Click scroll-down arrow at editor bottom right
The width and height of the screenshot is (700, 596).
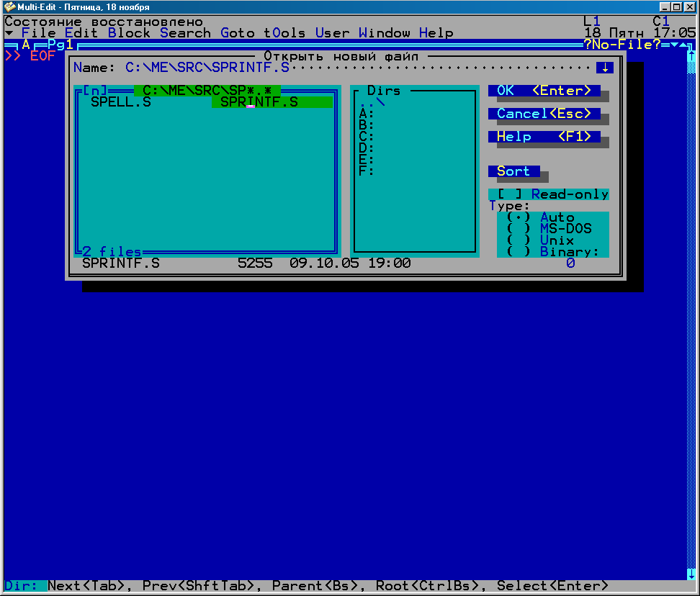[x=691, y=574]
